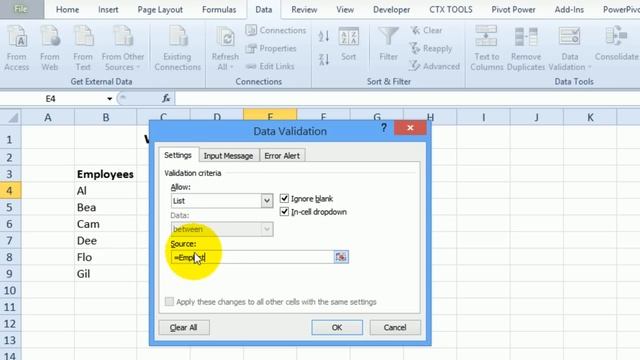
Task: Click the formula bar input area
Action: 407,98
